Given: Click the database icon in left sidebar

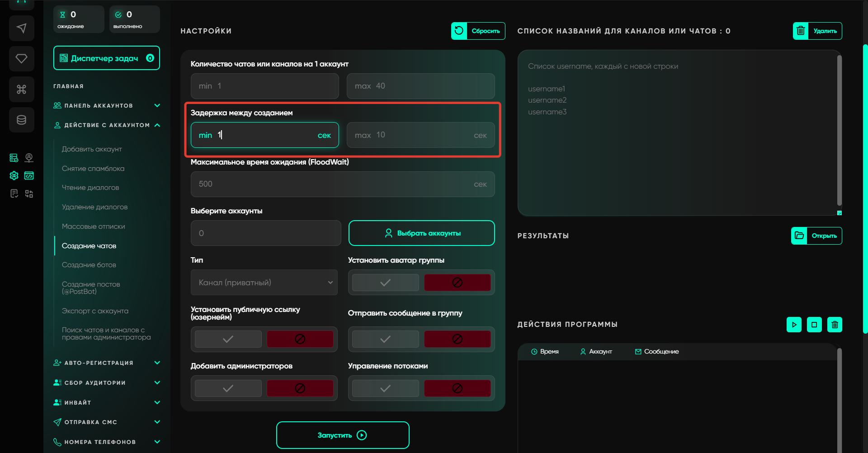Looking at the screenshot, I should (x=21, y=120).
